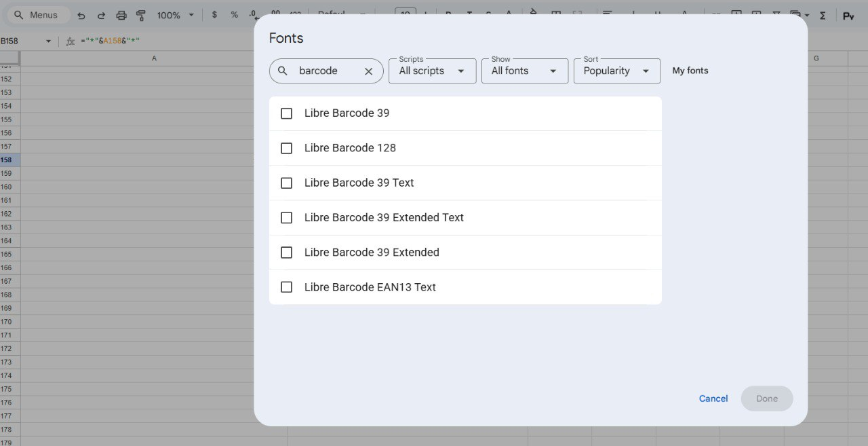Select the Paint format tool

pos(141,16)
